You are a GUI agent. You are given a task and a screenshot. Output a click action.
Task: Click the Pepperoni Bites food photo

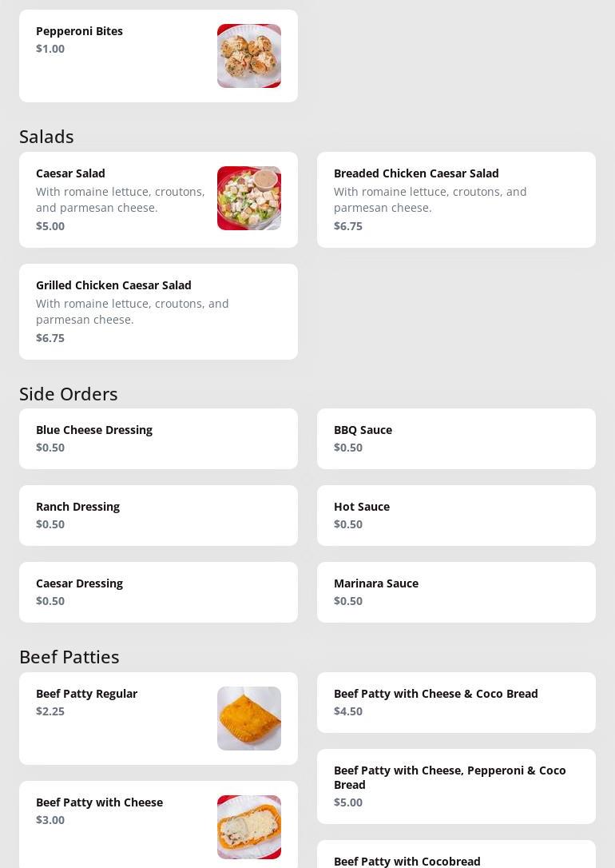click(x=248, y=56)
